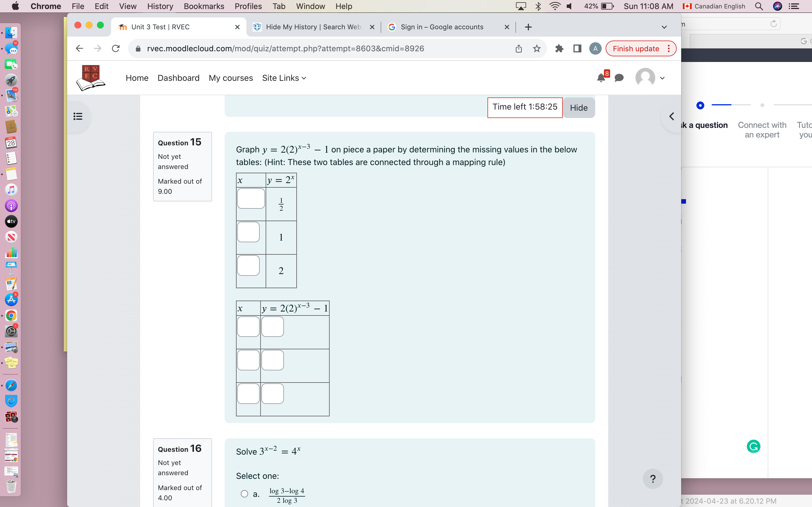812x507 pixels.
Task: Open the quiz navigation index drawer
Action: coord(78,116)
